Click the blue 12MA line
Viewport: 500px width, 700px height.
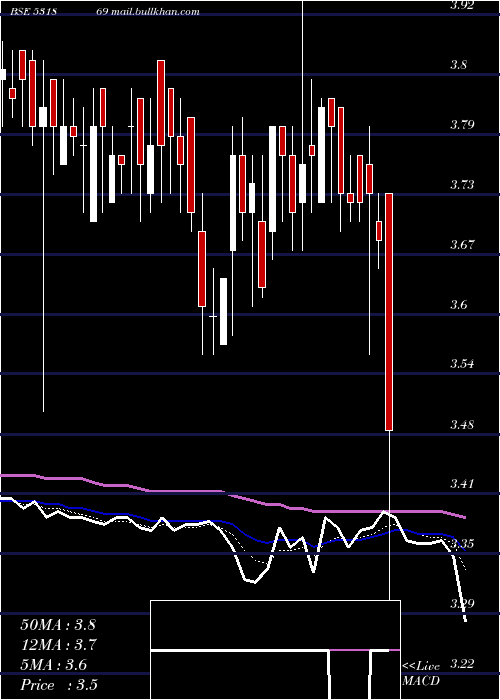232,523
